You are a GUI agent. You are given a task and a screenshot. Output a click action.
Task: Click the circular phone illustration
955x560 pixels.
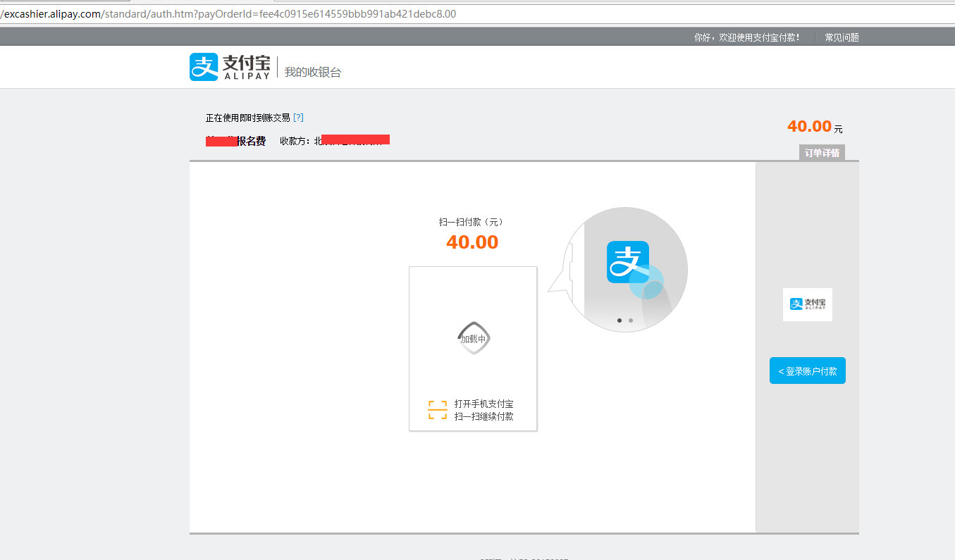click(x=626, y=270)
